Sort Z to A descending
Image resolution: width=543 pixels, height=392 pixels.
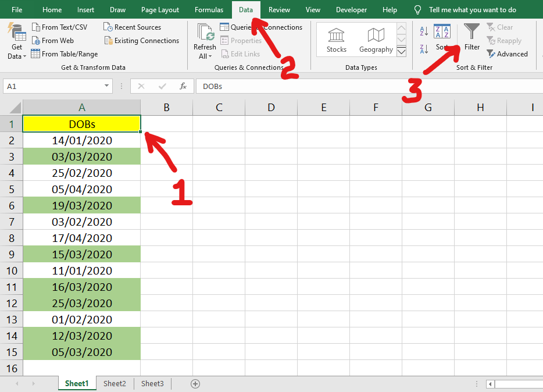(424, 49)
